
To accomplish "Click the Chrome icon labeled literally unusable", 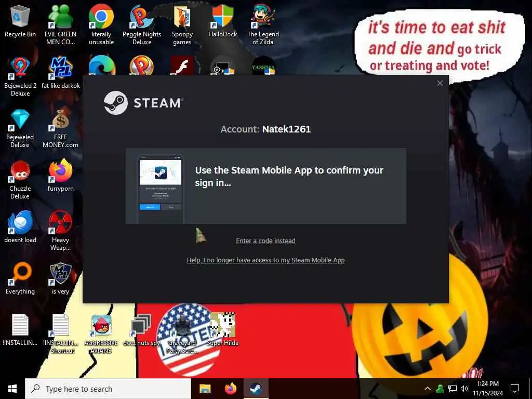I will (x=101, y=16).
